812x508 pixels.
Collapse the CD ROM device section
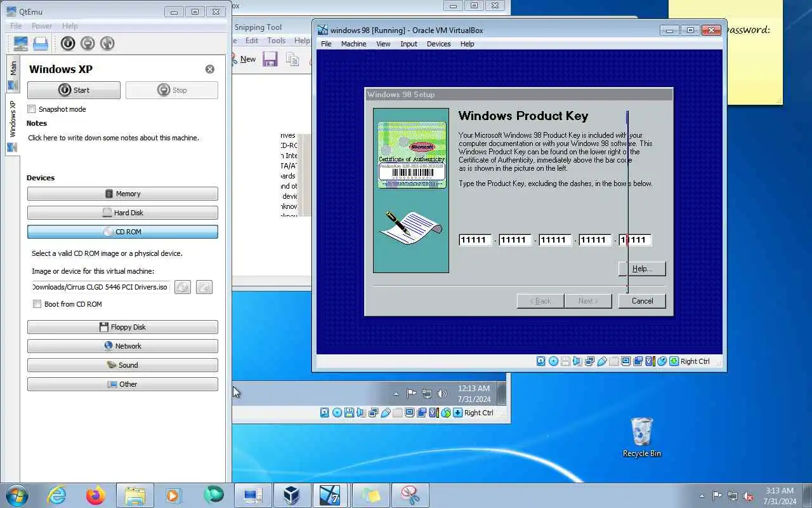point(122,232)
